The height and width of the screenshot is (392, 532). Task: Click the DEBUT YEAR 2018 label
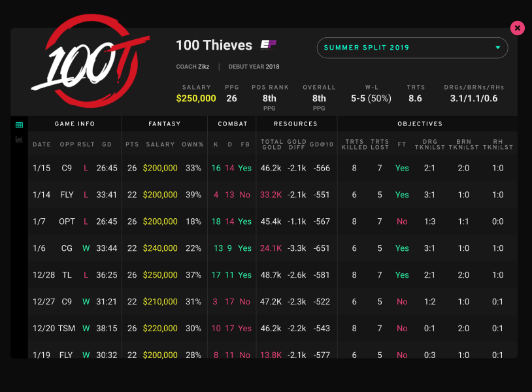[x=254, y=67]
